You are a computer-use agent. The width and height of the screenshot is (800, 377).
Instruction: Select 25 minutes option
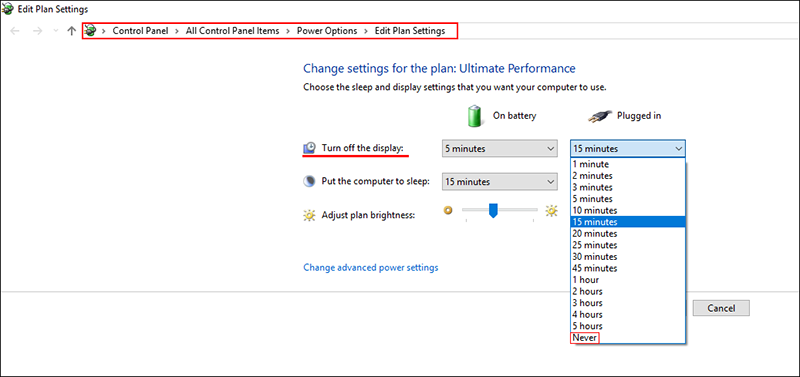coord(628,245)
